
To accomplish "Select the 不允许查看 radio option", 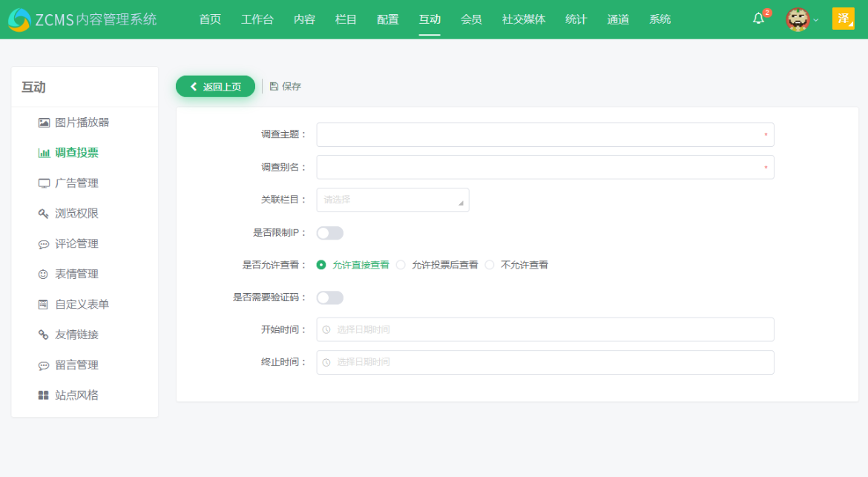I will point(490,264).
